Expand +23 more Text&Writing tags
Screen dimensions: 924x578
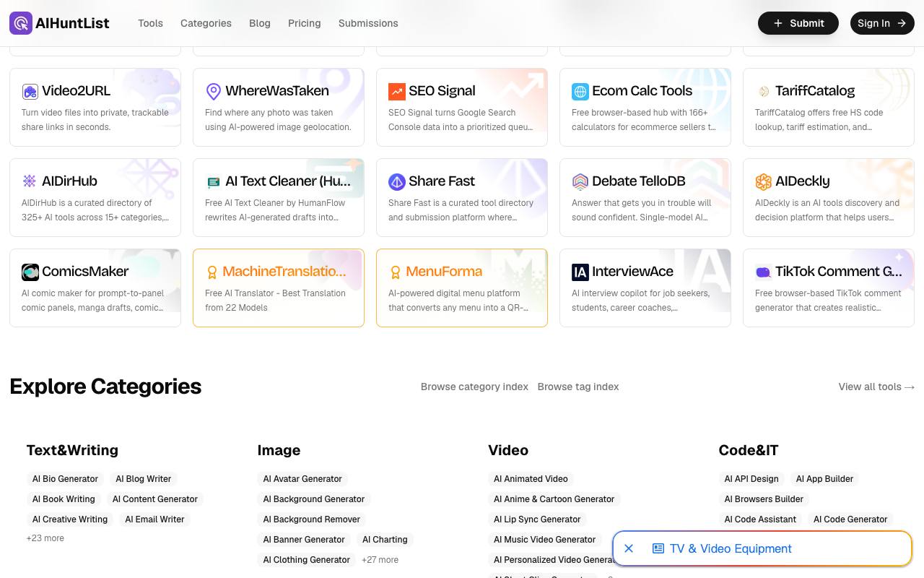pos(45,538)
